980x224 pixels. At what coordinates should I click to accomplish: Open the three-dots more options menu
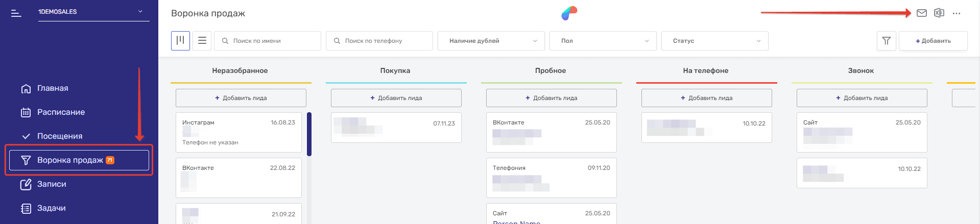pos(956,14)
